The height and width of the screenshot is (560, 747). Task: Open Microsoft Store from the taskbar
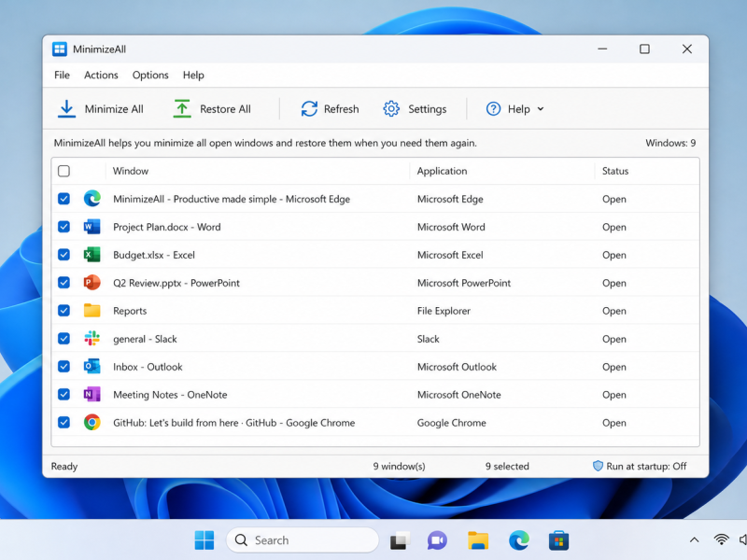point(558,540)
